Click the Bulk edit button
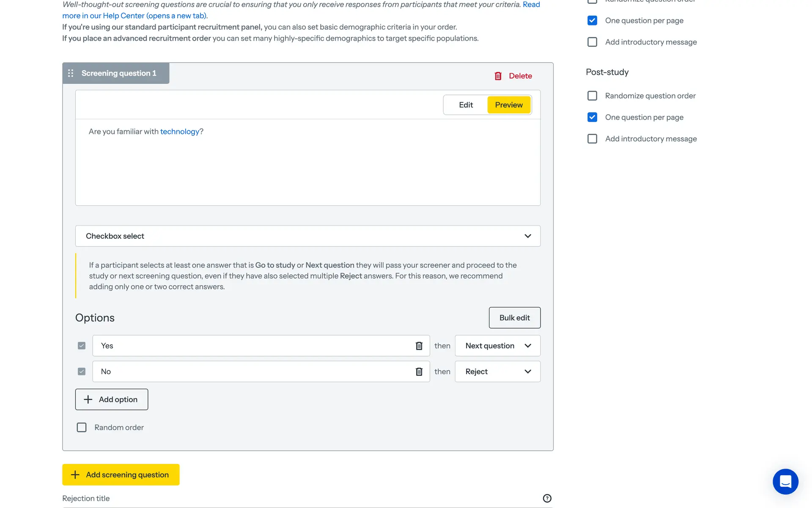This screenshot has height=508, width=812. (x=514, y=318)
